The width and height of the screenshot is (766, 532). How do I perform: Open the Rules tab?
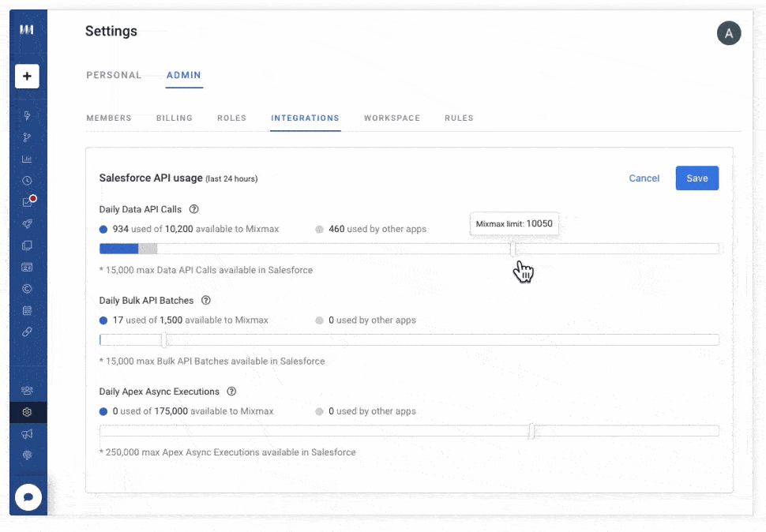coord(459,118)
